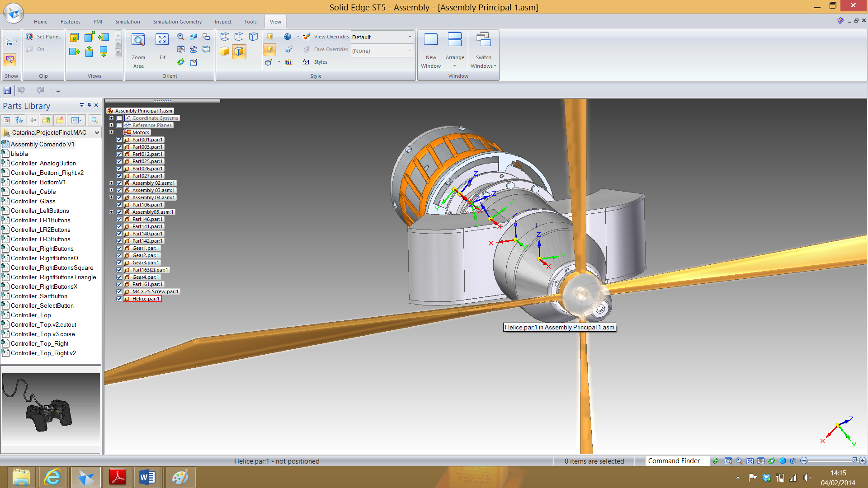
Task: Expand the Coordinate Systems tree node
Action: coord(111,118)
